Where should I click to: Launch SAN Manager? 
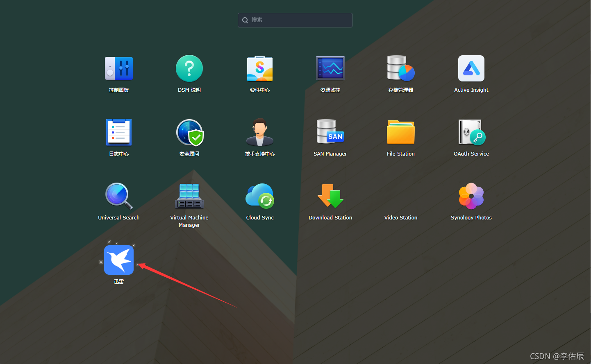pos(330,132)
